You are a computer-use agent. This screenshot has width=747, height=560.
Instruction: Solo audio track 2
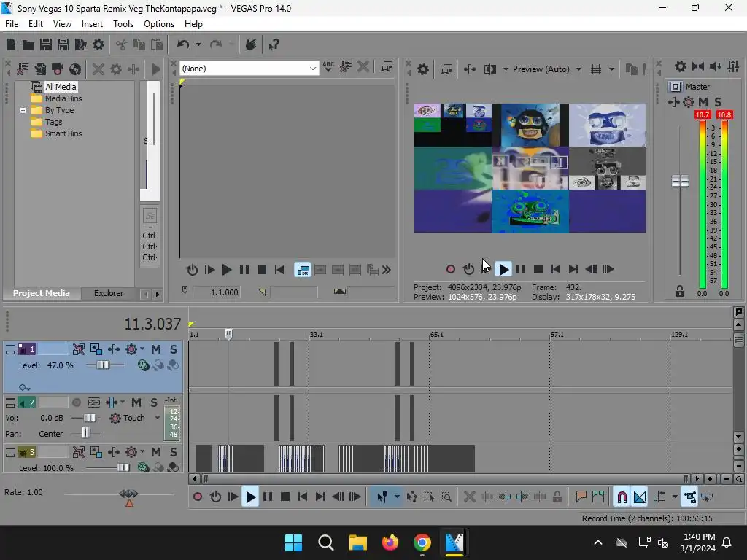click(154, 402)
